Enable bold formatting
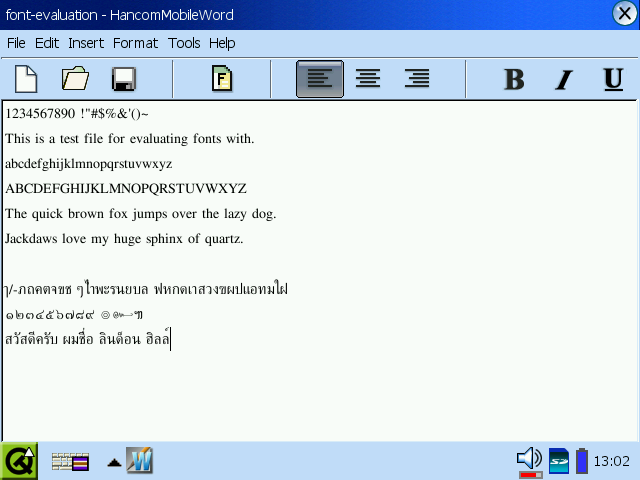Screen dimensions: 640x480 click(x=514, y=79)
